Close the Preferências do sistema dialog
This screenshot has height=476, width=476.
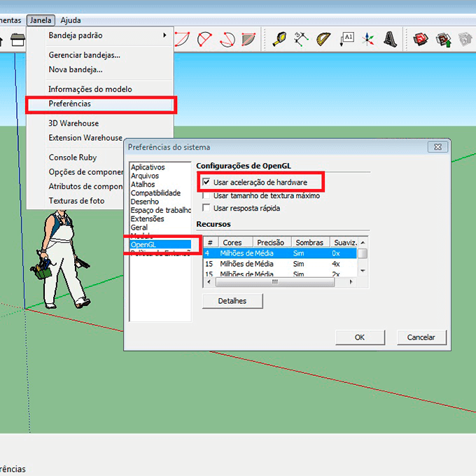click(437, 147)
